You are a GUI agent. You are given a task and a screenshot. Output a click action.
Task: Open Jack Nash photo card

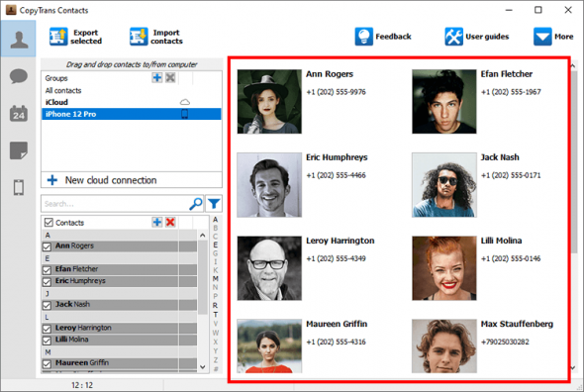pyautogui.click(x=444, y=185)
